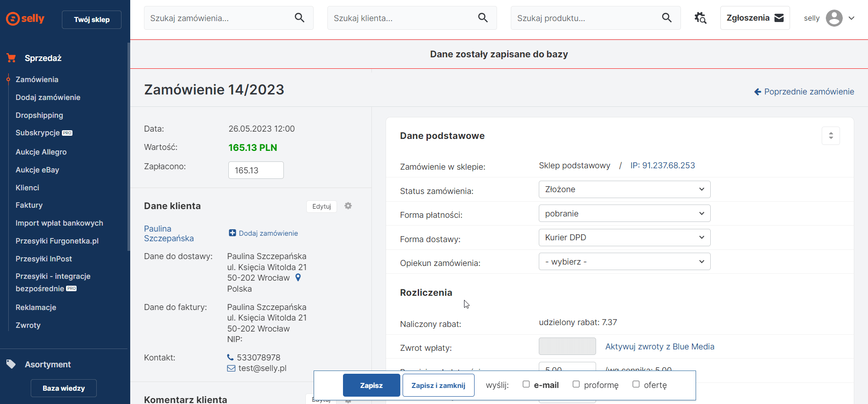Click the map pin beside Wrocław address
Image resolution: width=868 pixels, height=404 pixels.
pyautogui.click(x=298, y=277)
